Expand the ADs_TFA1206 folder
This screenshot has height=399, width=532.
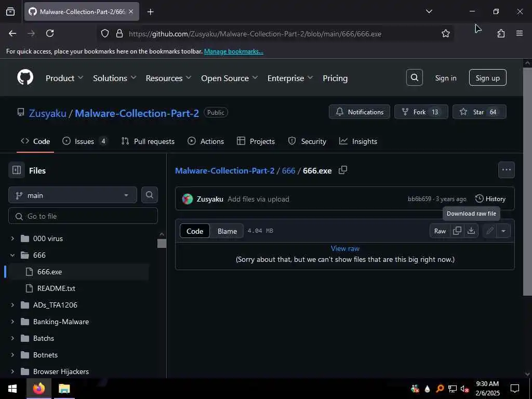12,305
